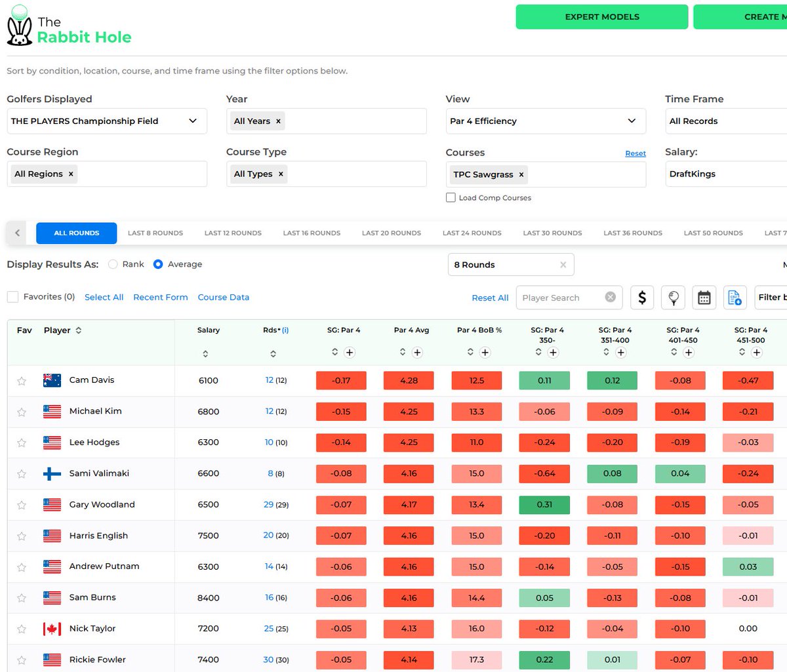Switch to LAST 20 ROUNDS tab

(392, 233)
